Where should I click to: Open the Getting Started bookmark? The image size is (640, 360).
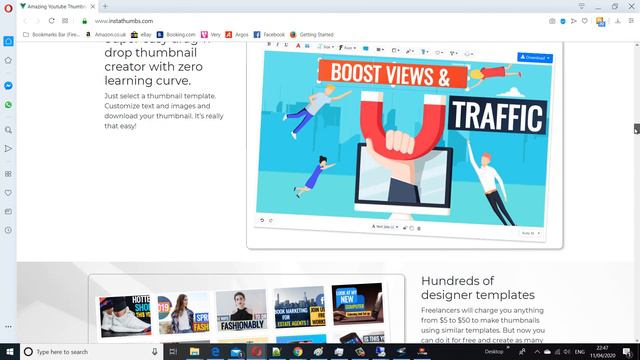pos(312,35)
